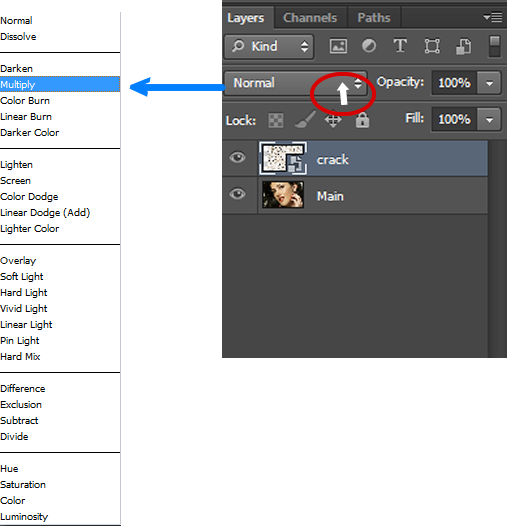
Task: Lock all padlock icon
Action: (x=362, y=120)
